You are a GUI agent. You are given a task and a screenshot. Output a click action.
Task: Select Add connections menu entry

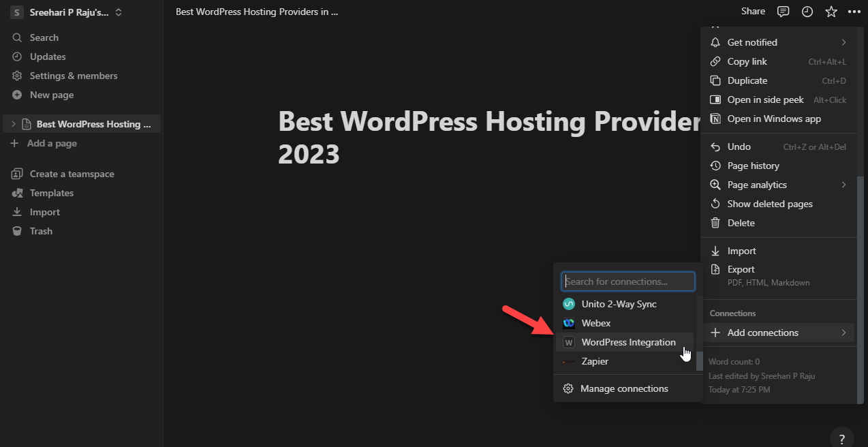tap(779, 333)
